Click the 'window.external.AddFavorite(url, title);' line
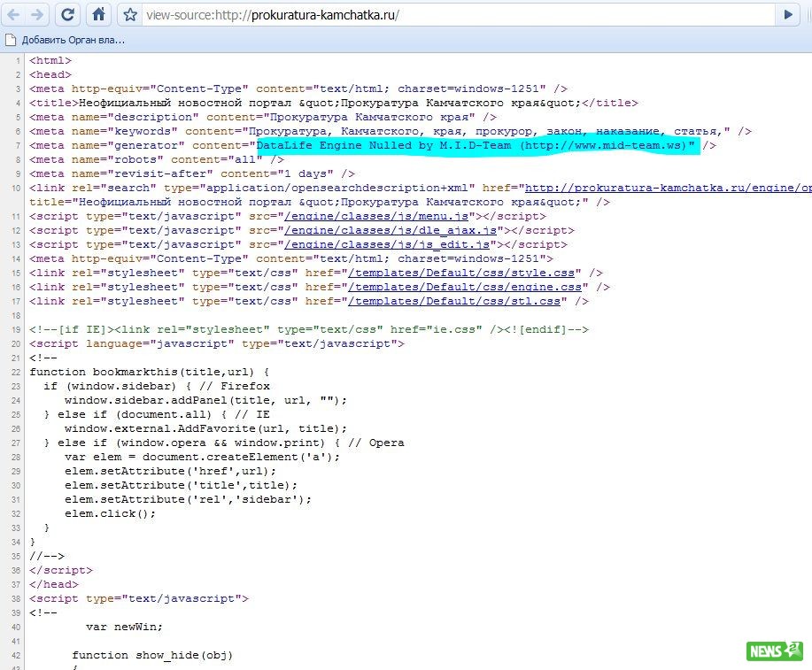812x670 pixels. (205, 428)
